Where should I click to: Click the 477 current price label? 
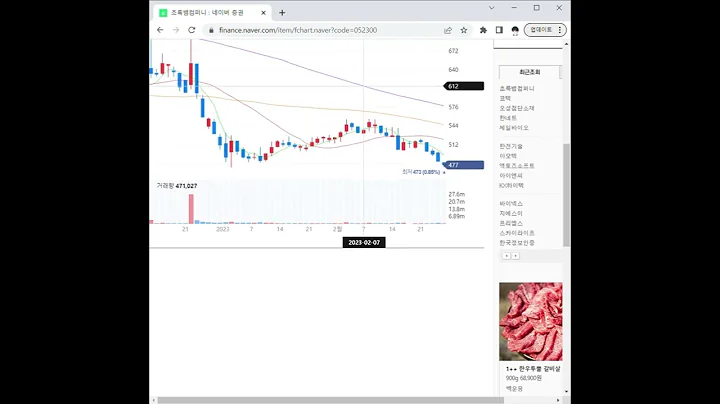464,165
